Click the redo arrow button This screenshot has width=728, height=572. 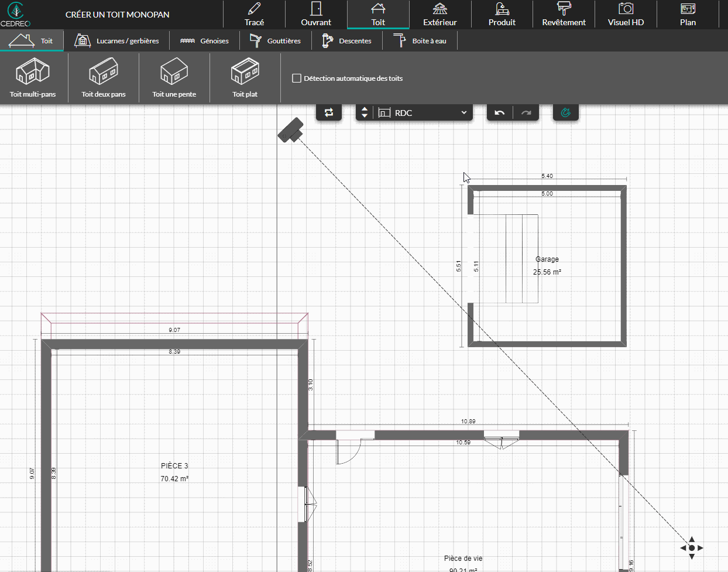(526, 113)
